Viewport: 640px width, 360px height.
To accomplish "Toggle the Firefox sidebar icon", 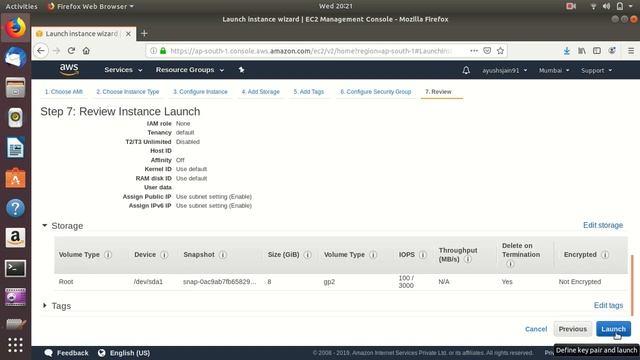I will pos(597,51).
